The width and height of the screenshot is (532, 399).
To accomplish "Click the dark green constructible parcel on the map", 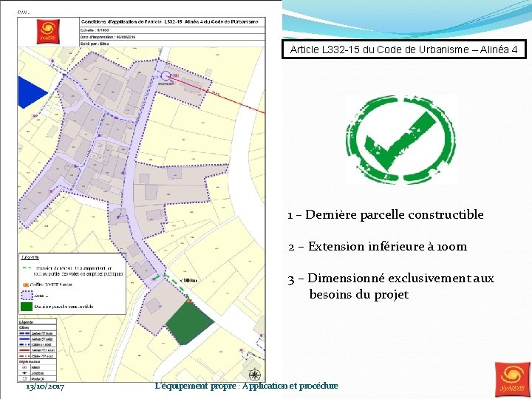I will pyautogui.click(x=188, y=323).
